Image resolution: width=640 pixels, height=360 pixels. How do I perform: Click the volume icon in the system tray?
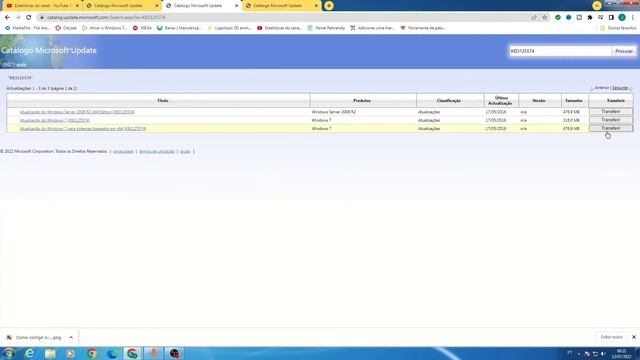(603, 354)
